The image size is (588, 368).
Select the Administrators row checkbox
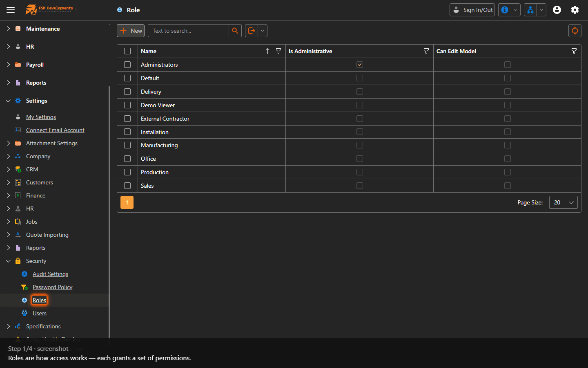[x=127, y=65]
